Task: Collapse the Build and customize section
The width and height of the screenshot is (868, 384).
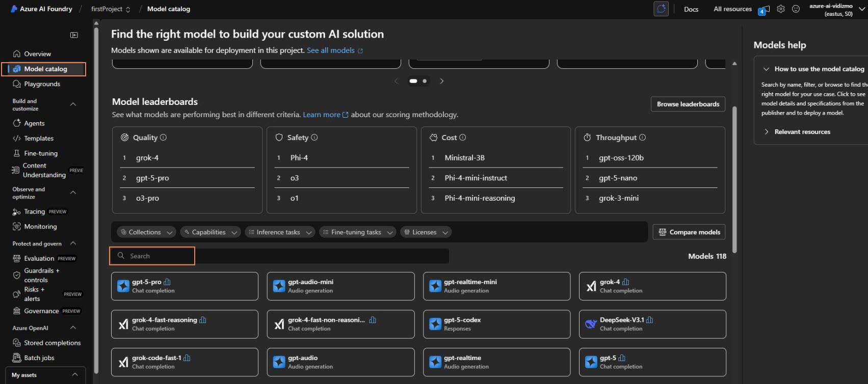Action: click(x=73, y=104)
